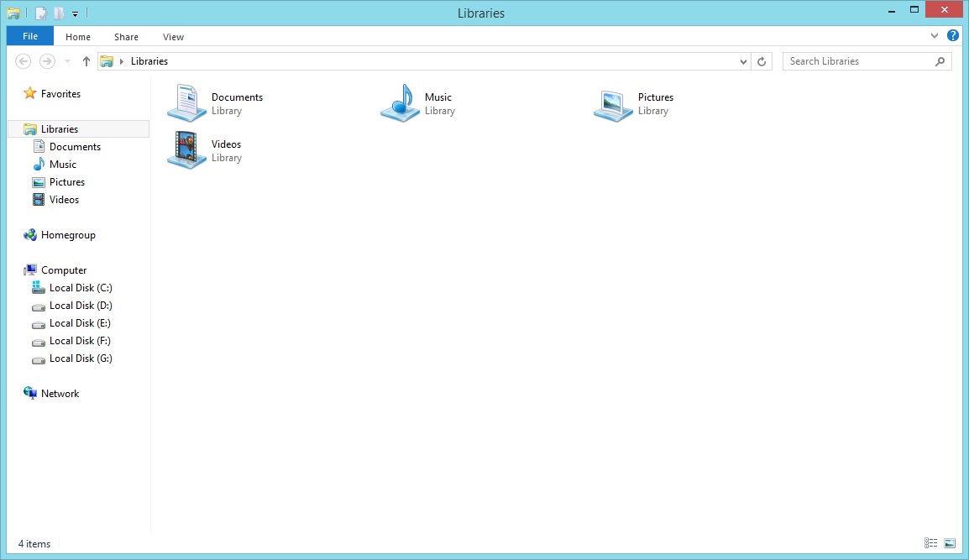969x560 pixels.
Task: Click the back navigation arrow
Action: pos(24,60)
